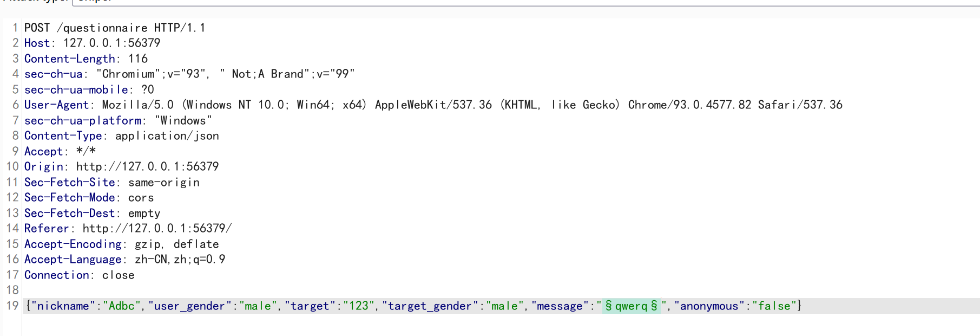Click the Origin URL value
Viewport: 980px width, 336px height.
pyautogui.click(x=146, y=166)
